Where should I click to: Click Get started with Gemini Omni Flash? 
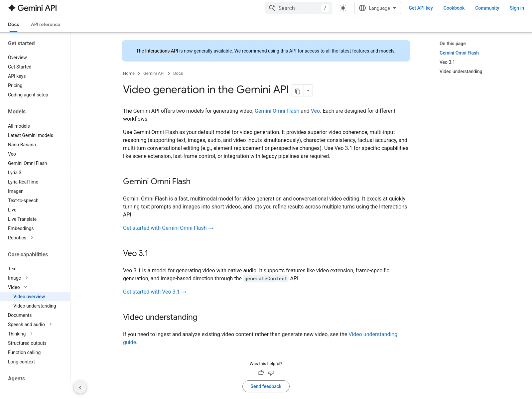168,228
